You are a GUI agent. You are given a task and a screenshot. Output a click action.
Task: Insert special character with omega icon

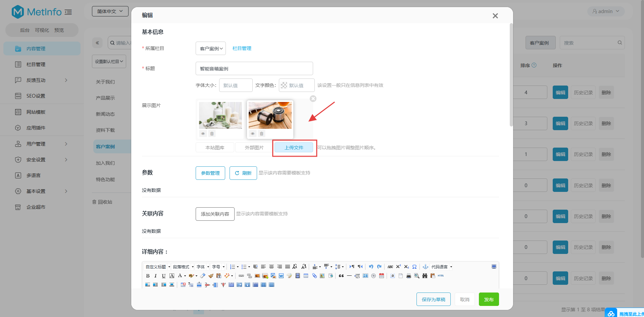point(414,267)
